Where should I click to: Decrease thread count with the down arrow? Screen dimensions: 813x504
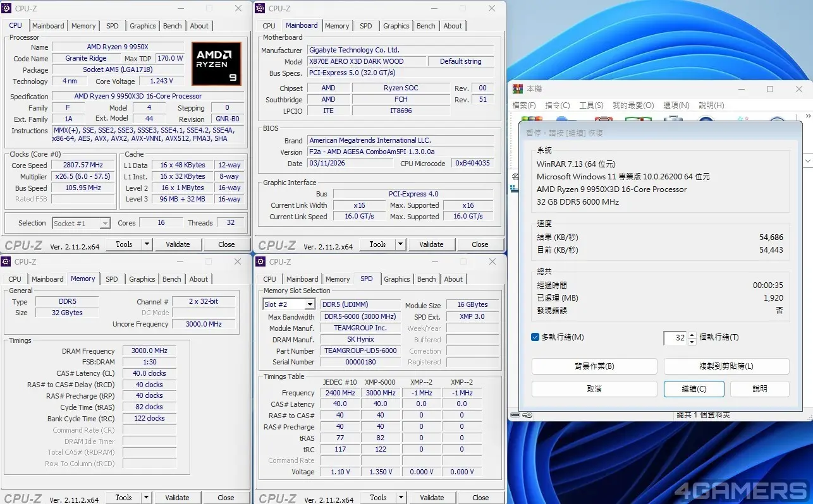(692, 342)
